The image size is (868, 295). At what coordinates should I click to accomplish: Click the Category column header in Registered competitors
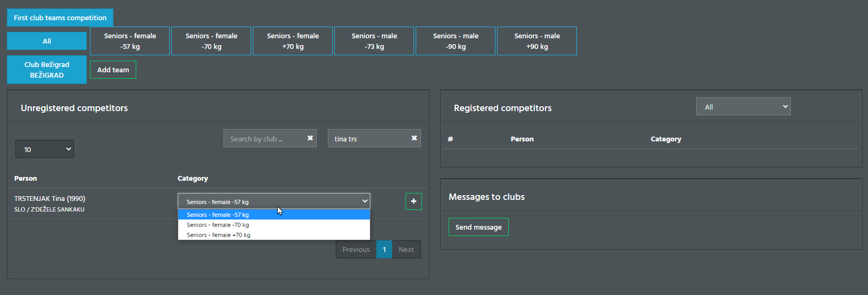(x=666, y=139)
